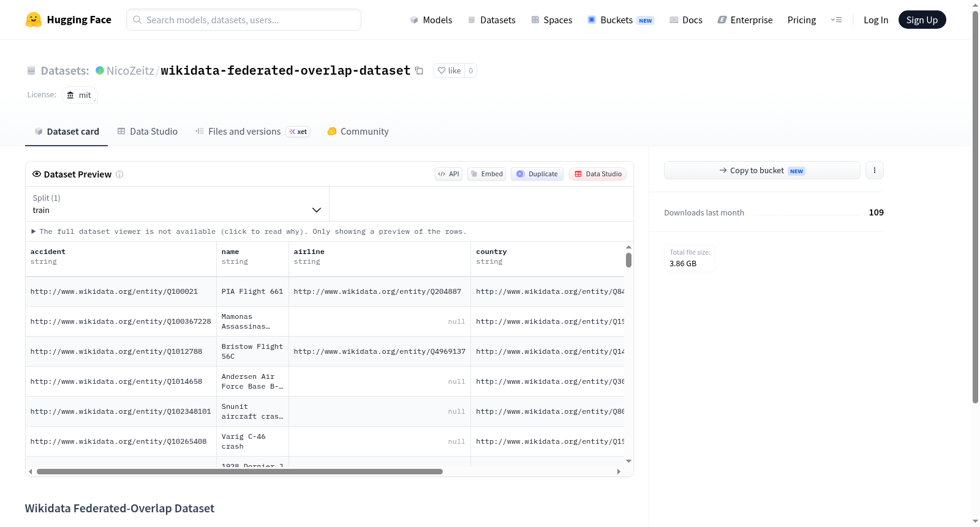Click the table scroll right arrow
Viewport: 980px width, 527px height.
pos(619,471)
